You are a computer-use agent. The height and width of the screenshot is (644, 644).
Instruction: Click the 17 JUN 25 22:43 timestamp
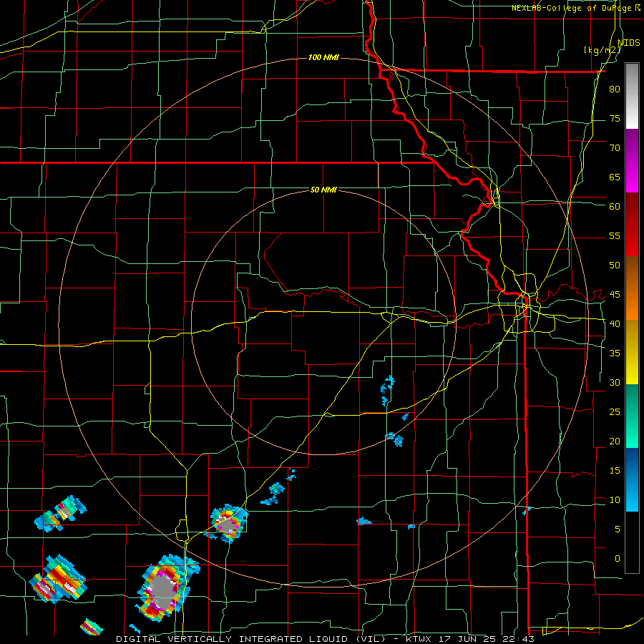point(488,639)
